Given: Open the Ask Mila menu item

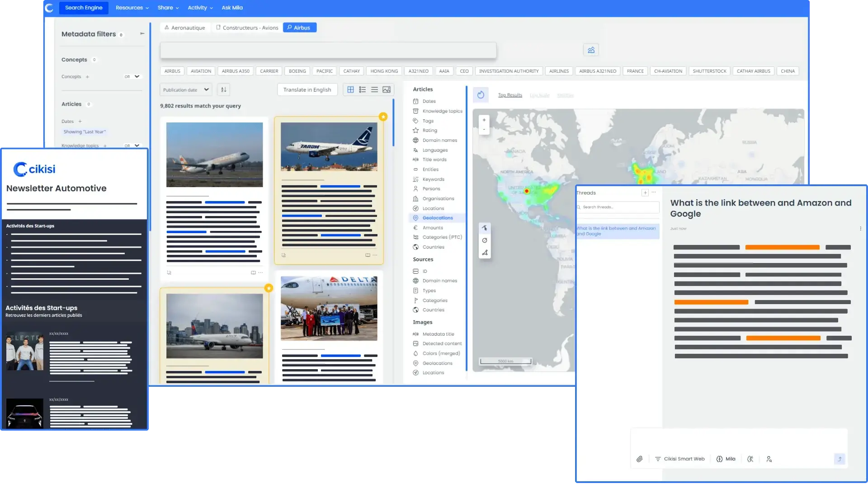Looking at the screenshot, I should 232,8.
